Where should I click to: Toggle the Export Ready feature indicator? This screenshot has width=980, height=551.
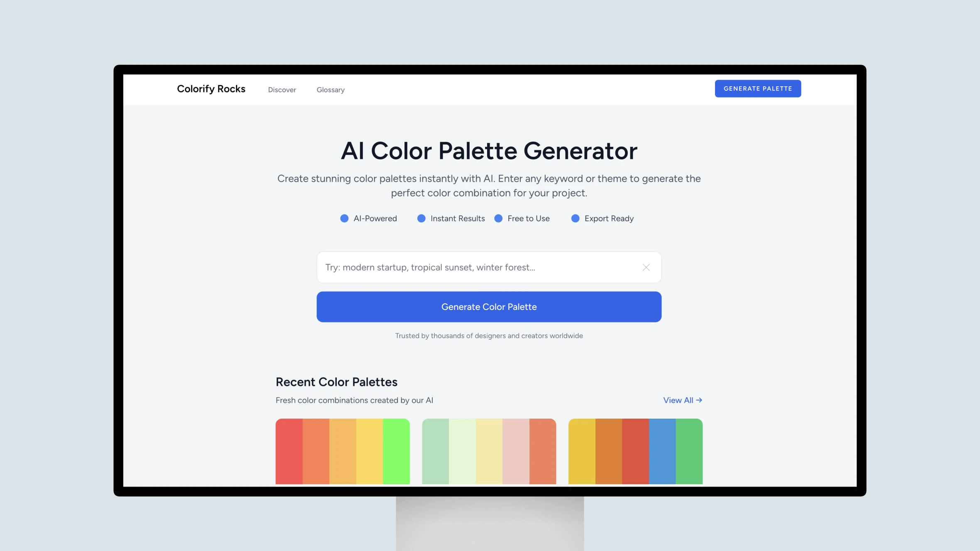[x=576, y=218]
